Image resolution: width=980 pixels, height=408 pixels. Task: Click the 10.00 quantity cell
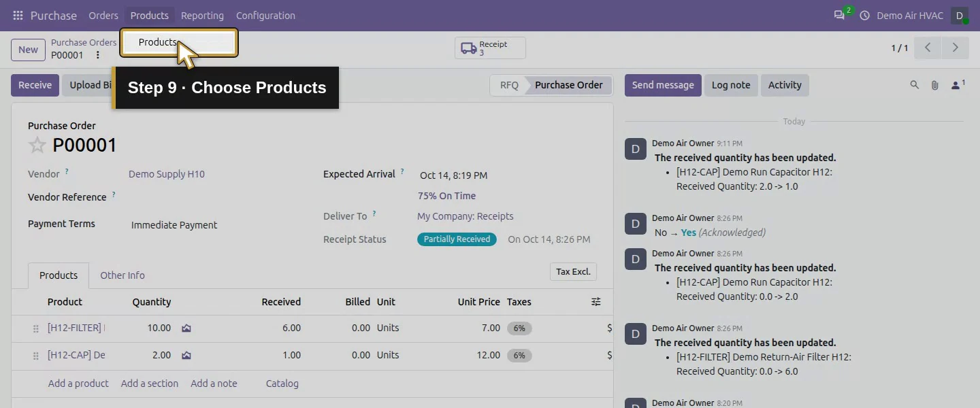tap(159, 328)
